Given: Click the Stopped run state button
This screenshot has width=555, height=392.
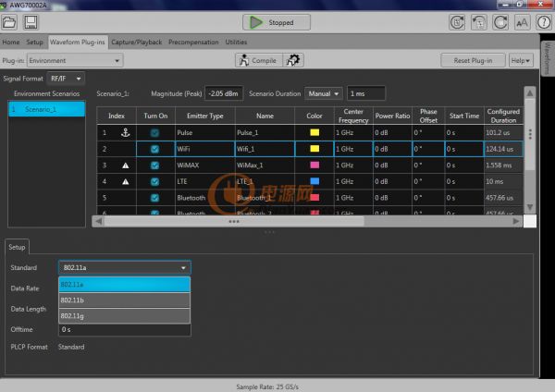Looking at the screenshot, I should (277, 22).
